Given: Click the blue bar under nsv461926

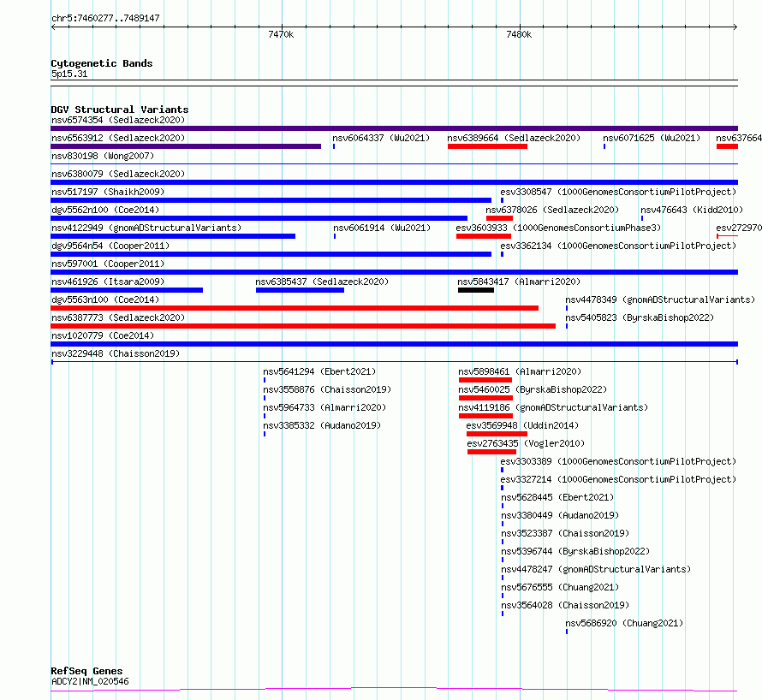Looking at the screenshot, I should tap(127, 290).
